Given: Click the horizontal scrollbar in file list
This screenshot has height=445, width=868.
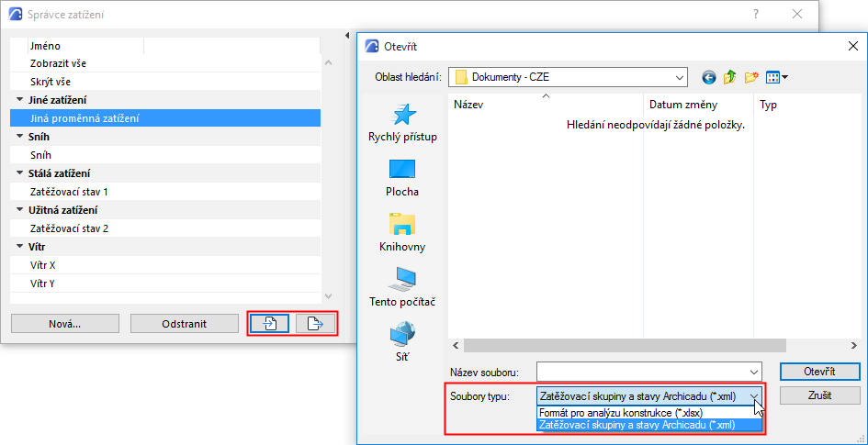Looking at the screenshot, I should pos(625,346).
